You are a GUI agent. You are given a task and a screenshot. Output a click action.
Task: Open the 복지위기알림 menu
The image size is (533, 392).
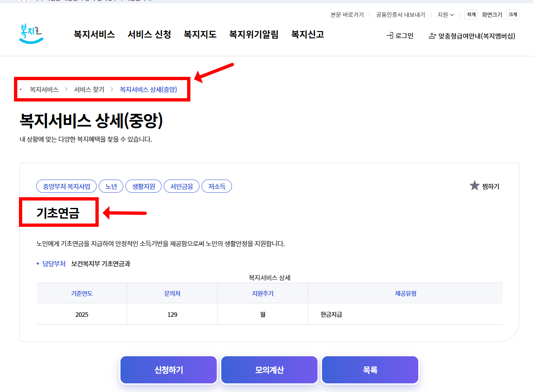pos(253,35)
